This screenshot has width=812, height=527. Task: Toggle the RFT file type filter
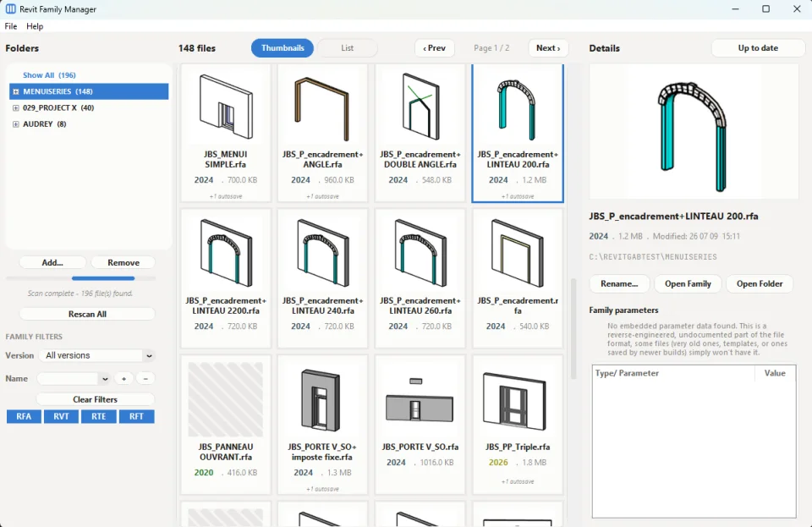136,416
